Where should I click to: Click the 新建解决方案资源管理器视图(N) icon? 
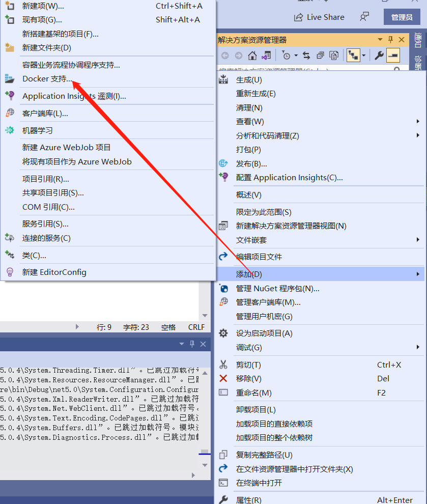223,226
